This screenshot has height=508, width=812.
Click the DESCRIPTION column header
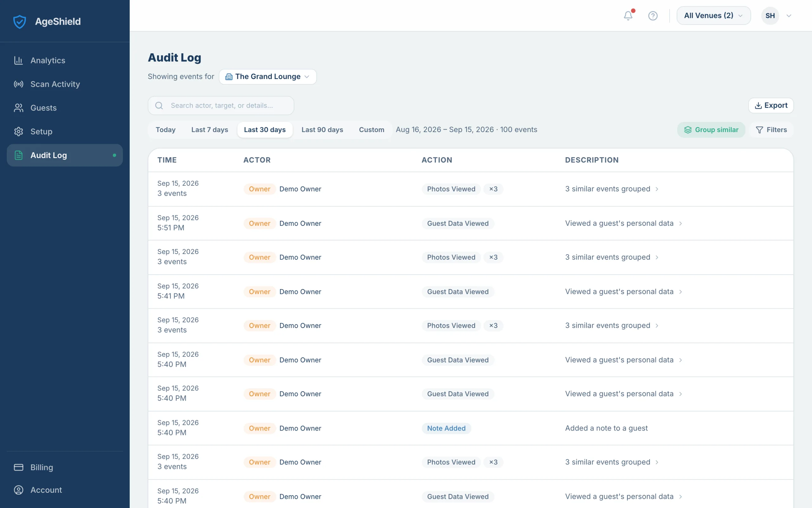pos(592,160)
